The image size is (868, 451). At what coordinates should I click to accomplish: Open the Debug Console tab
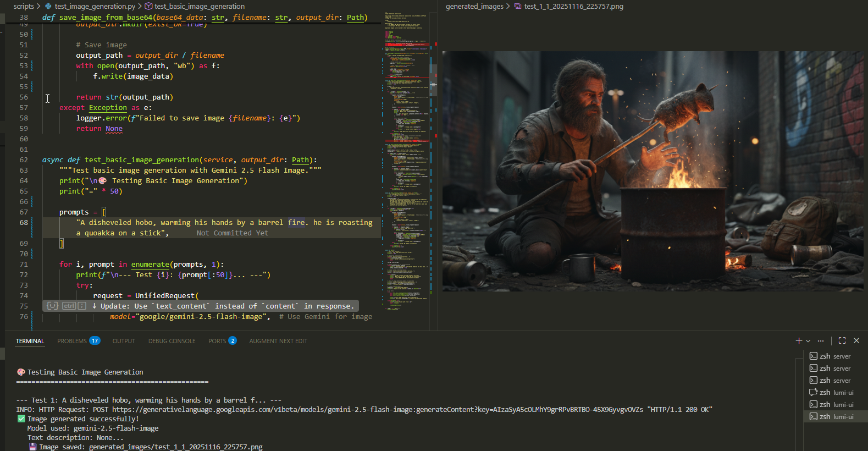172,341
